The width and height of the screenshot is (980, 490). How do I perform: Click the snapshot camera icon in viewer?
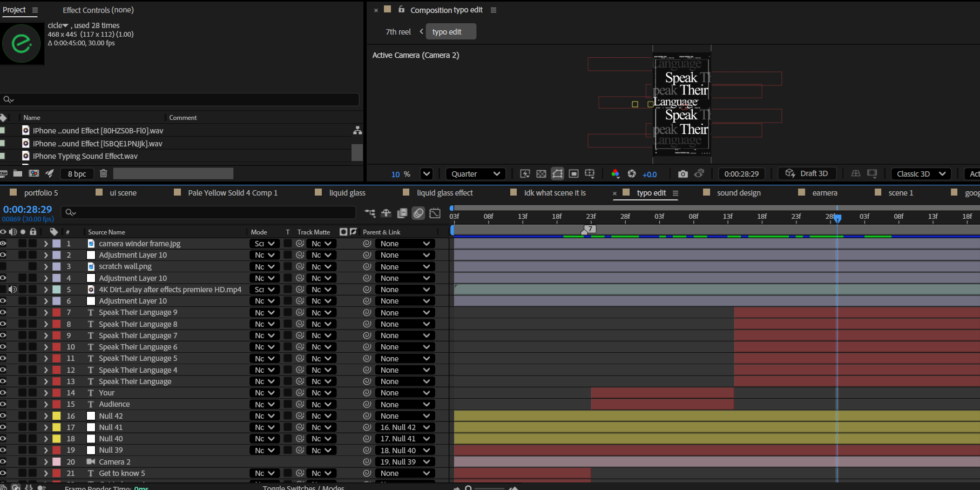682,174
